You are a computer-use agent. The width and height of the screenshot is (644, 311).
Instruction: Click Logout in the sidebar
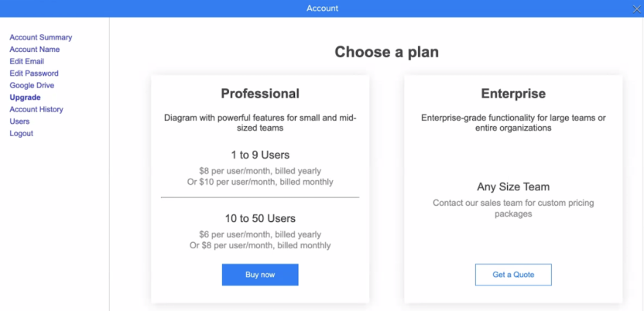click(22, 133)
